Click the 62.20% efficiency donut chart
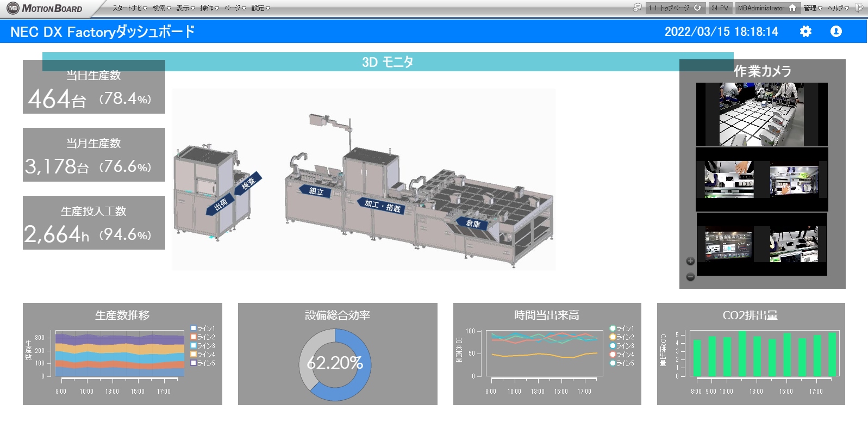The image size is (868, 428). 335,364
